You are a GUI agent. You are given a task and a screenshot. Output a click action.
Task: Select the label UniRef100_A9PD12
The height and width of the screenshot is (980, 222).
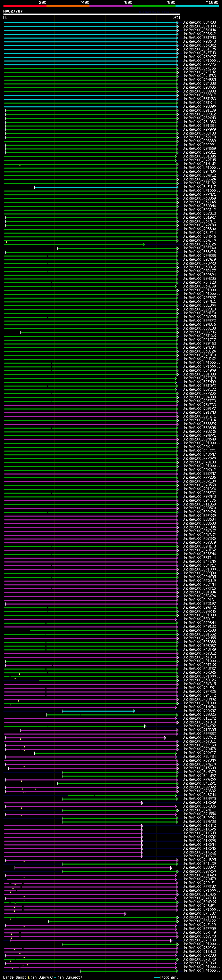tap(199, 114)
